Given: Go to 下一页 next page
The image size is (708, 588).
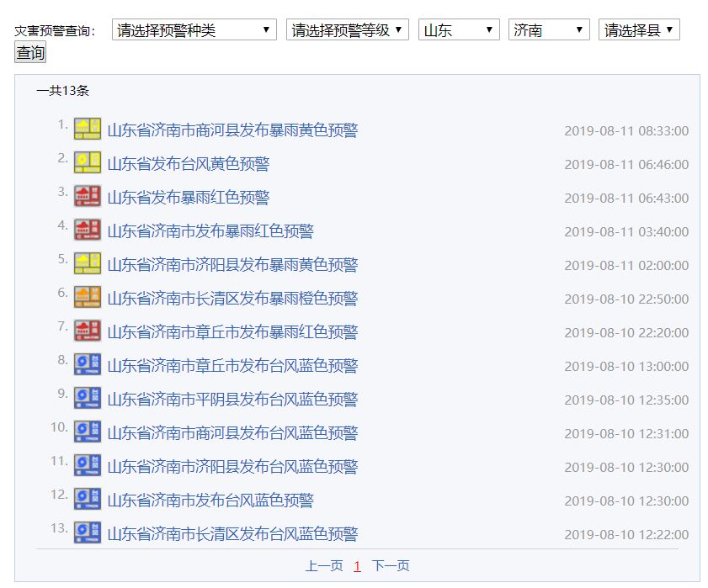Looking at the screenshot, I should pos(391,565).
